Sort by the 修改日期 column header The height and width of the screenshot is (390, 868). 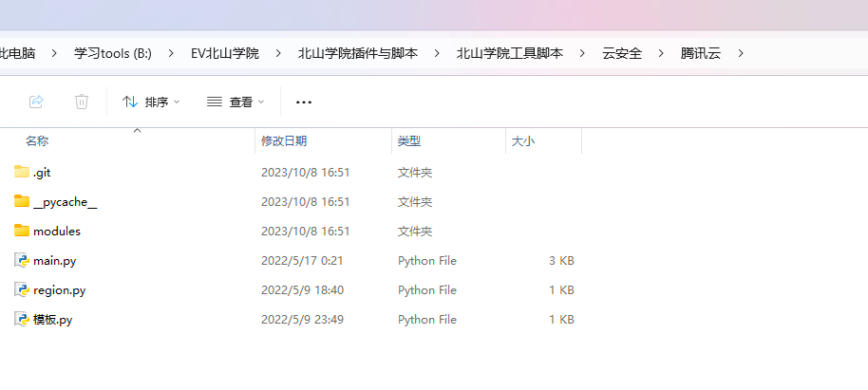point(284,141)
